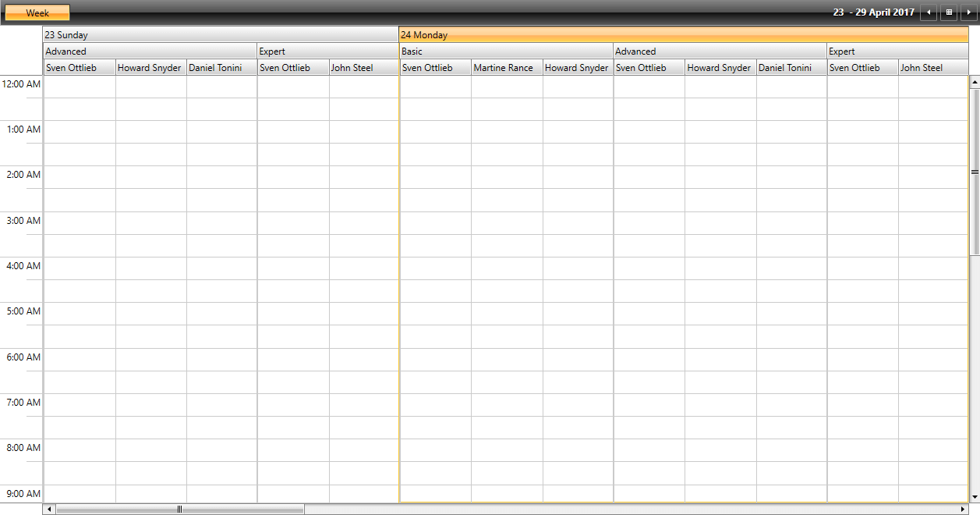Click the 12:00 AM time label
Viewport: 980px width, 515px height.
21,83
